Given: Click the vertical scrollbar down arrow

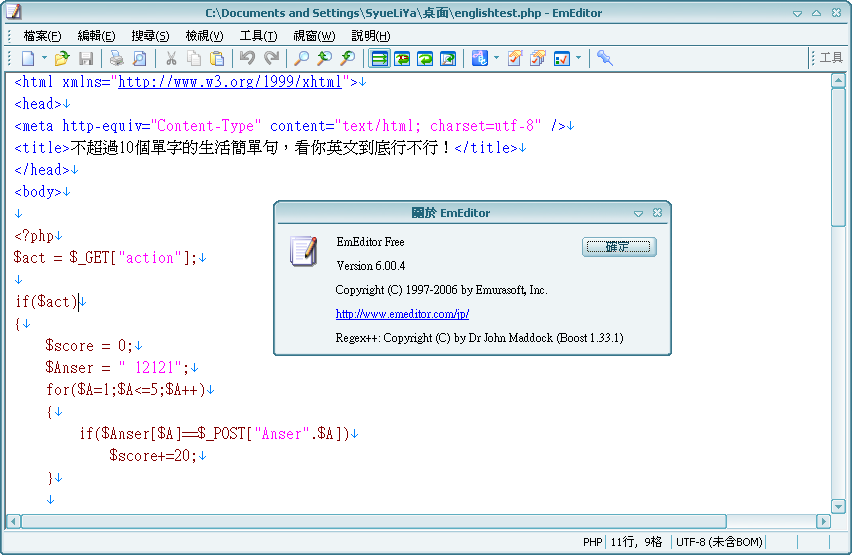Looking at the screenshot, I should tap(838, 506).
